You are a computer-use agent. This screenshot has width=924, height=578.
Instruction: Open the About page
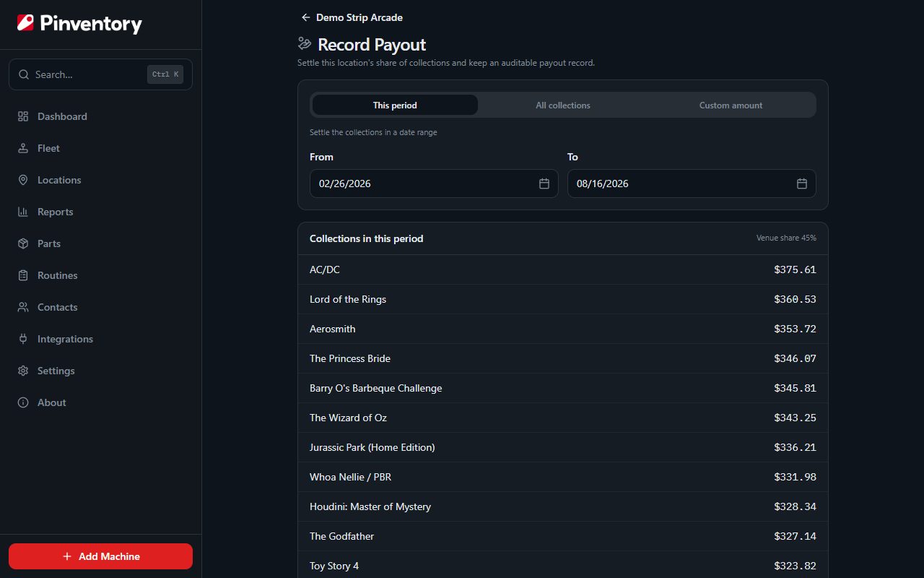pyautogui.click(x=100, y=402)
